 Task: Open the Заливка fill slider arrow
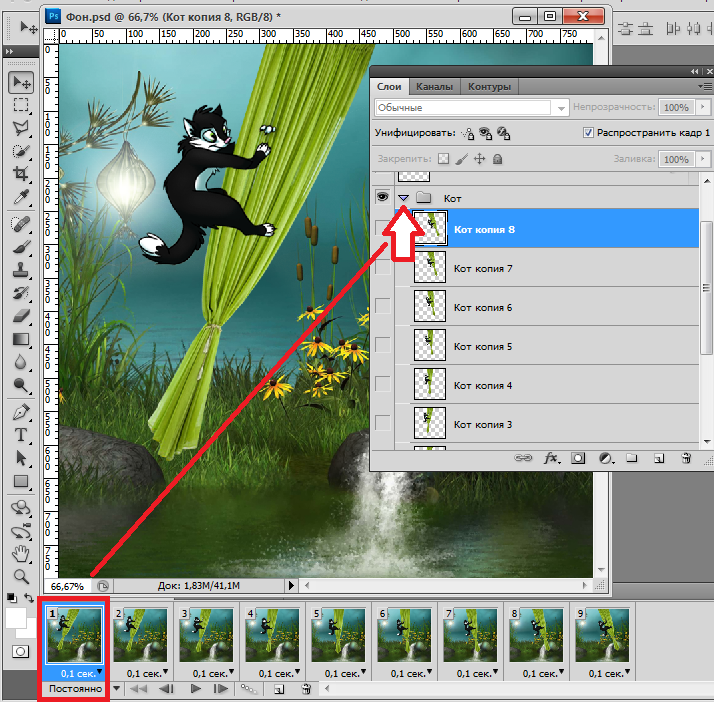click(x=703, y=159)
